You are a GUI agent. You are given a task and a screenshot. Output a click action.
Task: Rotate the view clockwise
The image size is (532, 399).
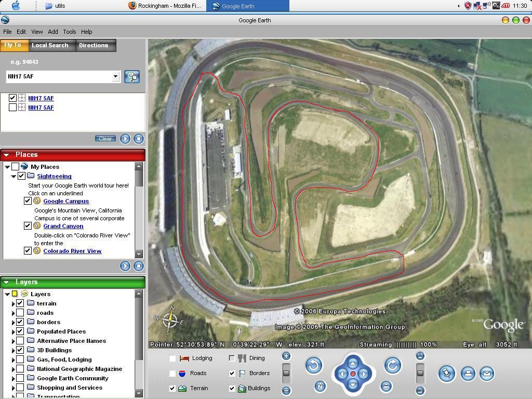393,365
